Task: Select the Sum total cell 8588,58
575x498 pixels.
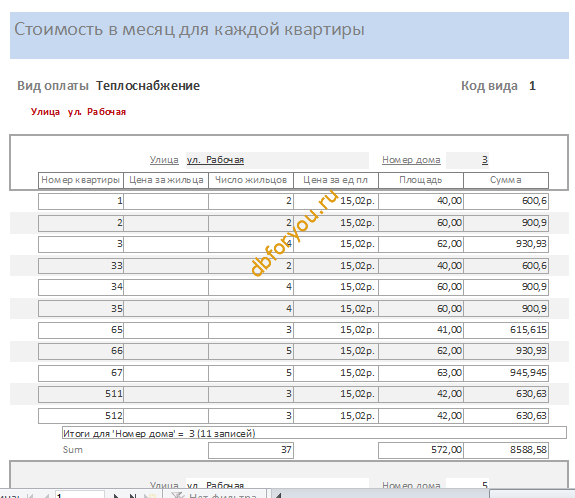Action: [506, 450]
